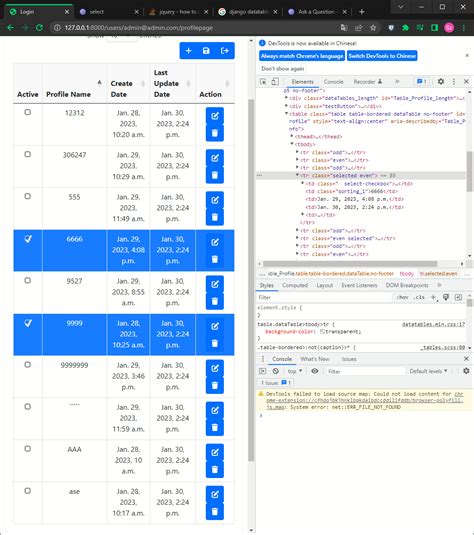The width and height of the screenshot is (474, 535).
Task: Delete the profile 12312 row
Action: [x=215, y=133]
